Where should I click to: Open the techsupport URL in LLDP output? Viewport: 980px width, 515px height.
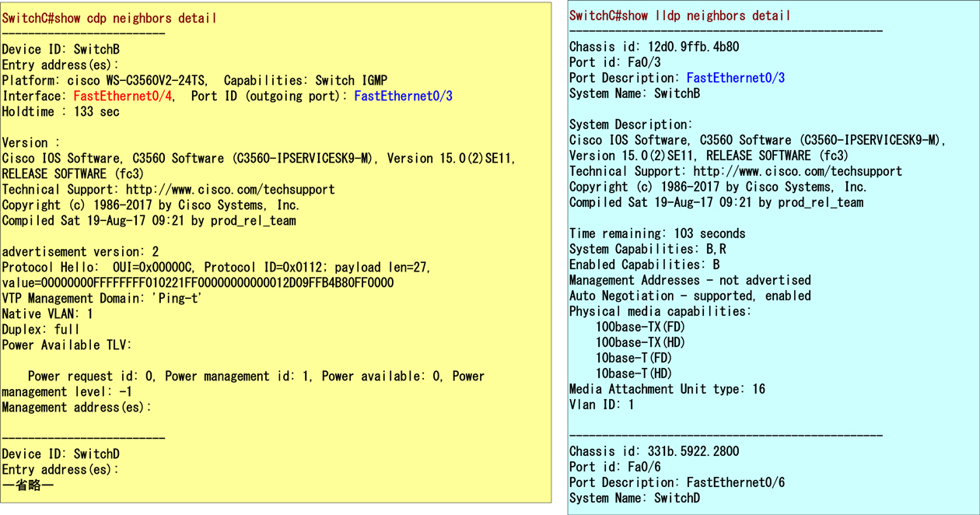pyautogui.click(x=797, y=171)
